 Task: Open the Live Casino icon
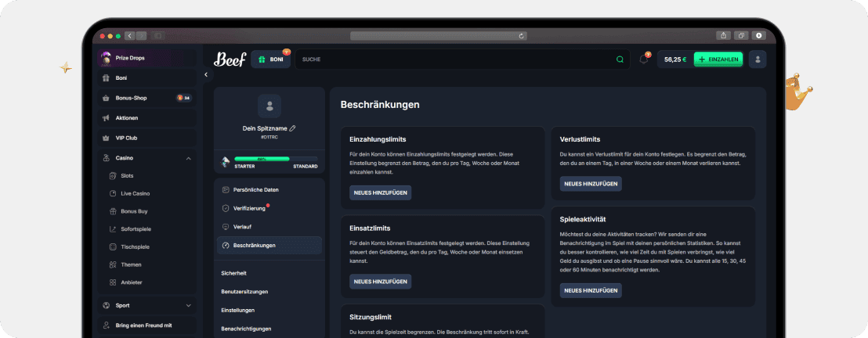click(113, 193)
